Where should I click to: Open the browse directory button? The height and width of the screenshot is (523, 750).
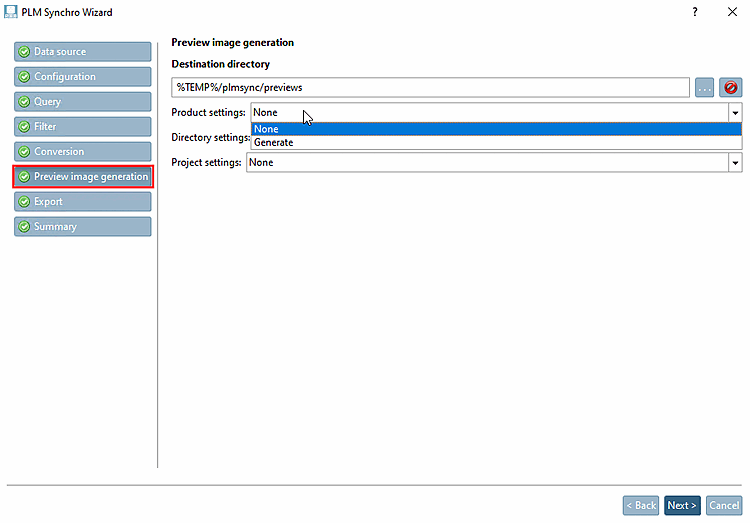pyautogui.click(x=704, y=88)
